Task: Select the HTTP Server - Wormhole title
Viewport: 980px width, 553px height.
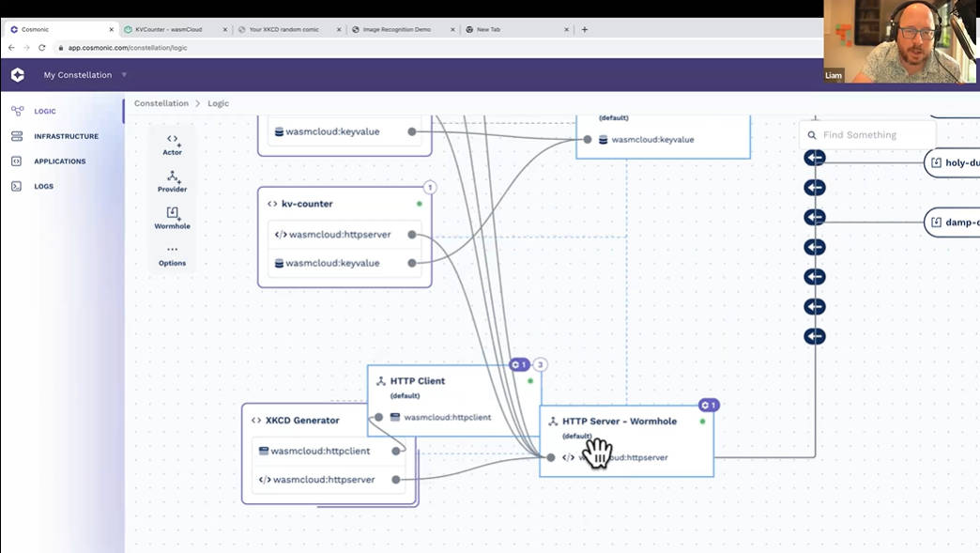Action: [620, 422]
